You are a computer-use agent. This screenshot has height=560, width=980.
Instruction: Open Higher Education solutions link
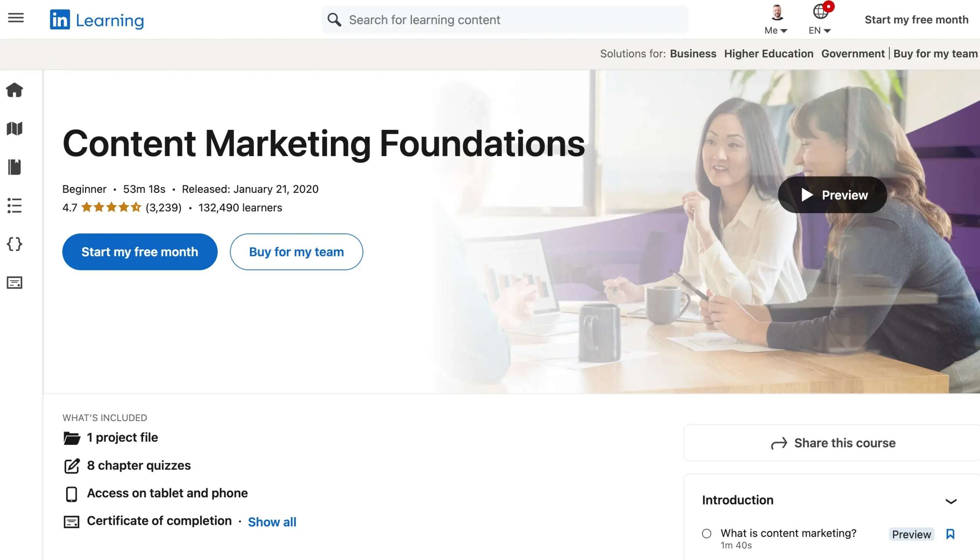[768, 54]
